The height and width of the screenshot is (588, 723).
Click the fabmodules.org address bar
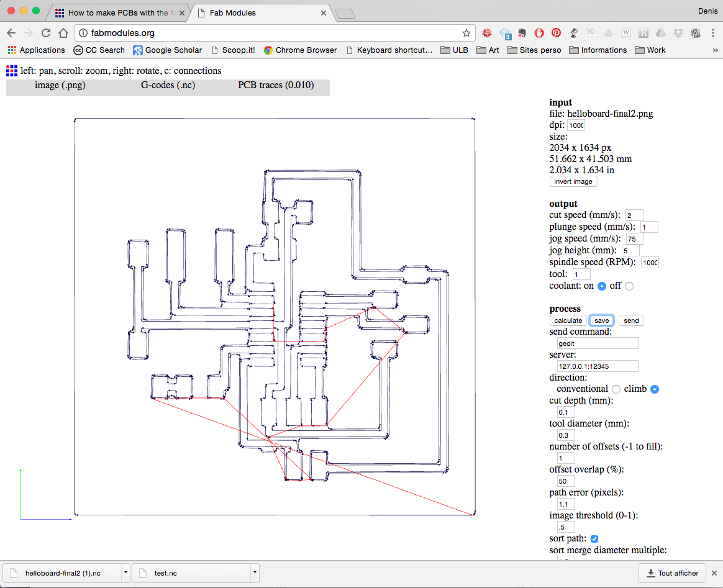pos(275,33)
